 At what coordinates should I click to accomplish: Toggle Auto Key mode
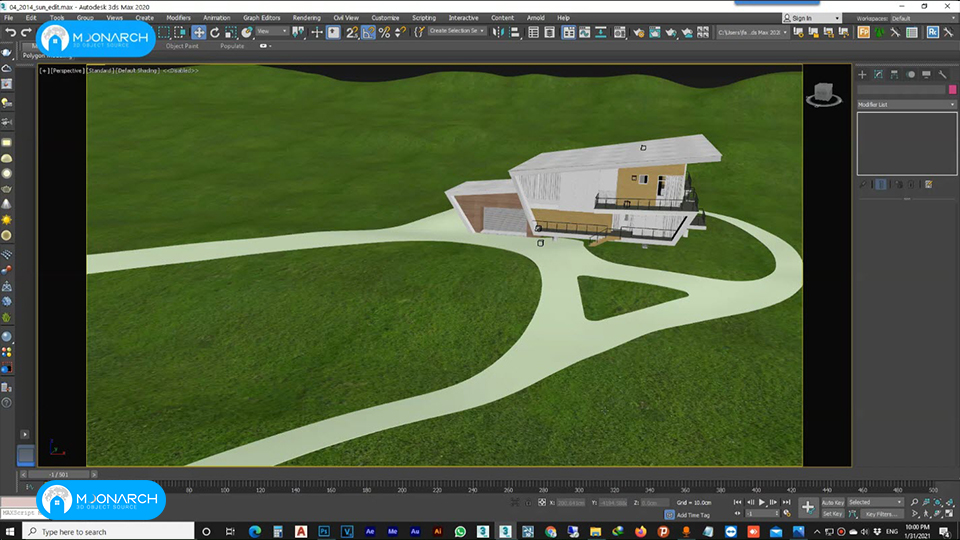point(833,503)
